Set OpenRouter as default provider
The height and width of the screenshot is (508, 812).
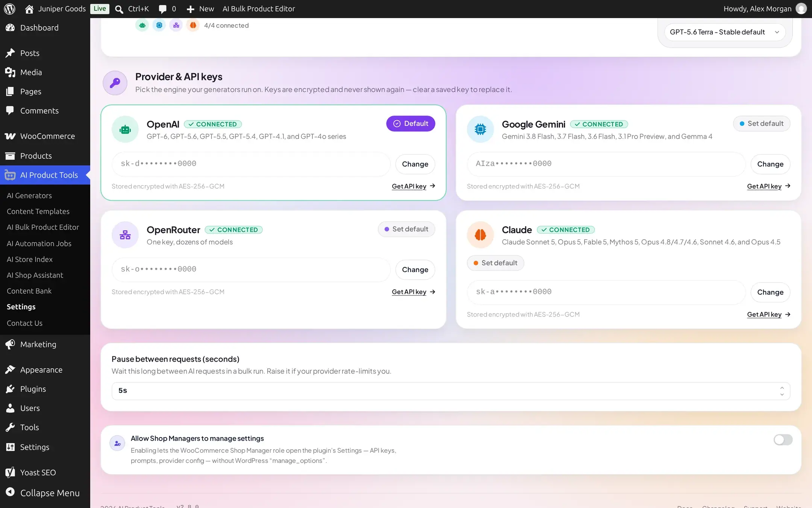(x=406, y=229)
